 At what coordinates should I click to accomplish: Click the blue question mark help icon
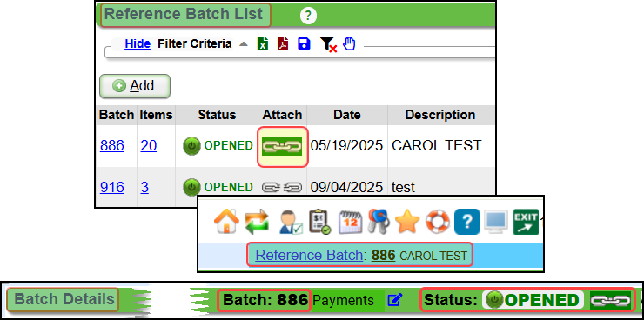tap(467, 222)
